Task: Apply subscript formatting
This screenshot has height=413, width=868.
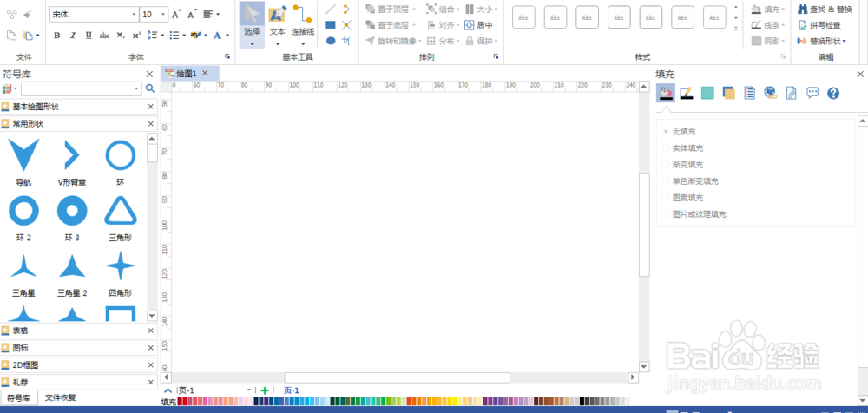Action: click(x=121, y=36)
